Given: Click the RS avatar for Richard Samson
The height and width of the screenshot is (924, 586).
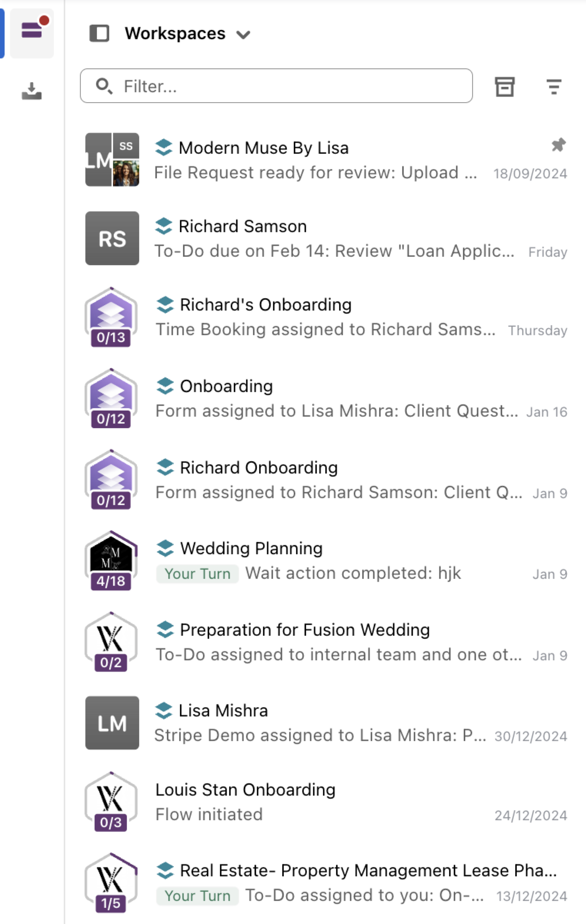Looking at the screenshot, I should [x=112, y=238].
